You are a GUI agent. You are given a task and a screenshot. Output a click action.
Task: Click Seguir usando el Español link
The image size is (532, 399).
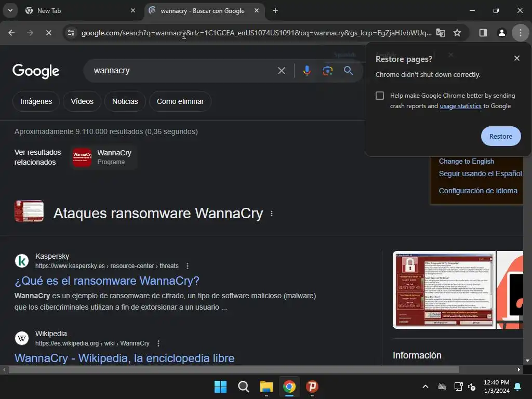pos(481,174)
